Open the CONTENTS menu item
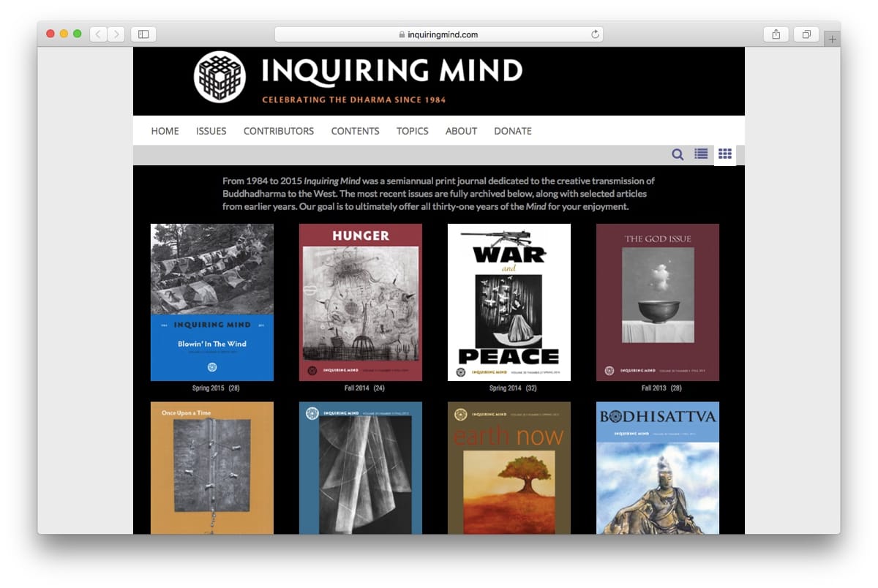 [356, 131]
